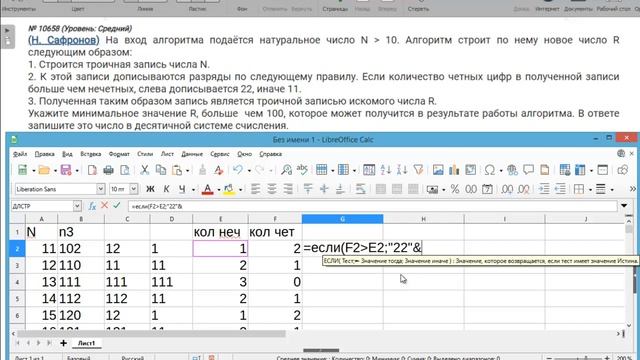Open Background Color dropdown arrow
The height and width of the screenshot is (360, 640).
(x=240, y=190)
